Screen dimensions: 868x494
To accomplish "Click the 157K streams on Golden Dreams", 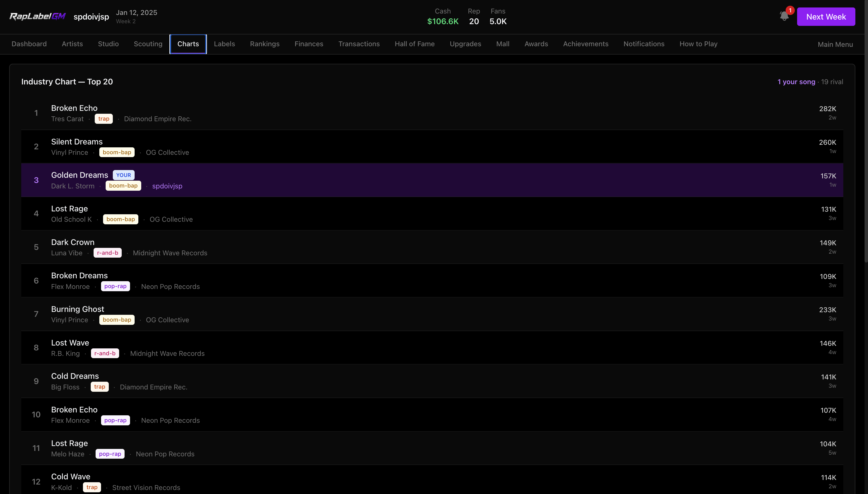I will click(x=828, y=176).
